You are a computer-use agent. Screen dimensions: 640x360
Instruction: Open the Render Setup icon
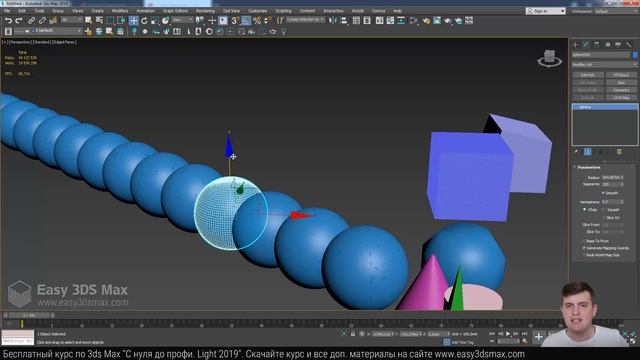[426, 20]
